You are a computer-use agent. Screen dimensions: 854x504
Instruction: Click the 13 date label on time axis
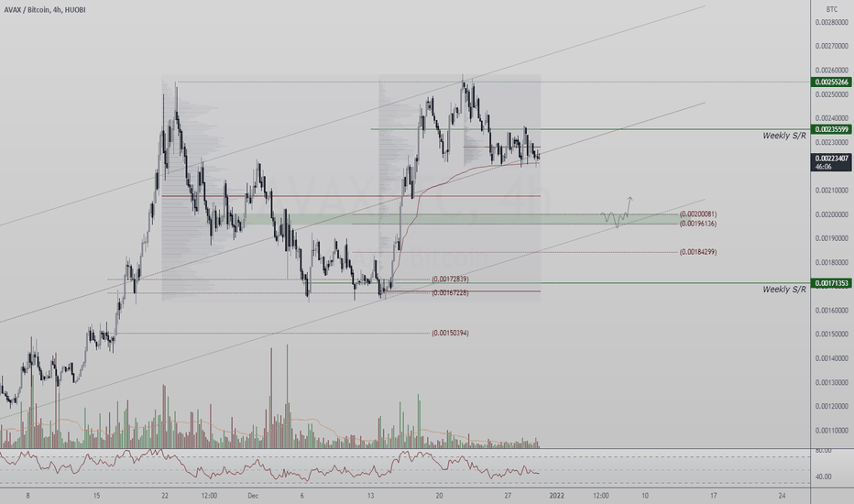point(371,496)
